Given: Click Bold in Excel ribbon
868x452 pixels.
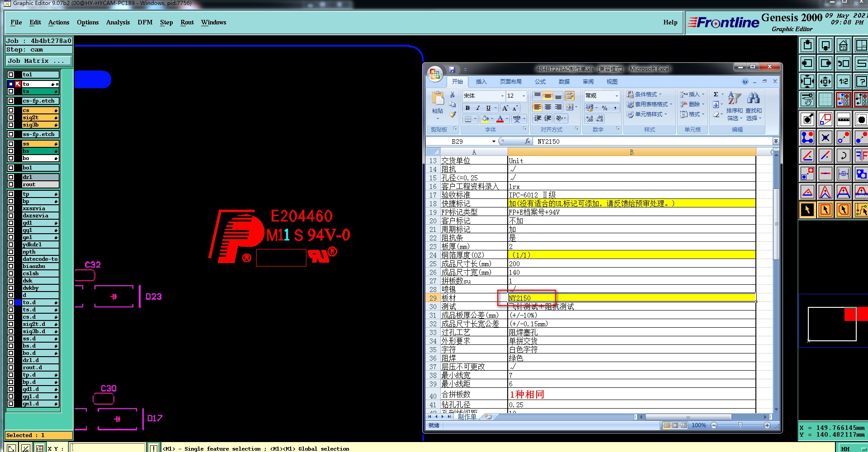Looking at the screenshot, I should coord(467,108).
